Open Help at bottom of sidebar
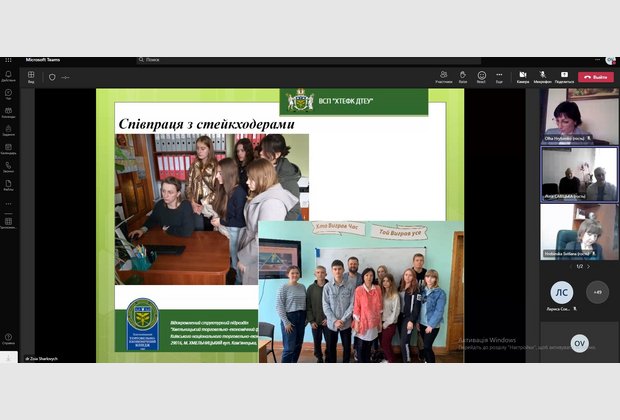 pyautogui.click(x=8, y=338)
